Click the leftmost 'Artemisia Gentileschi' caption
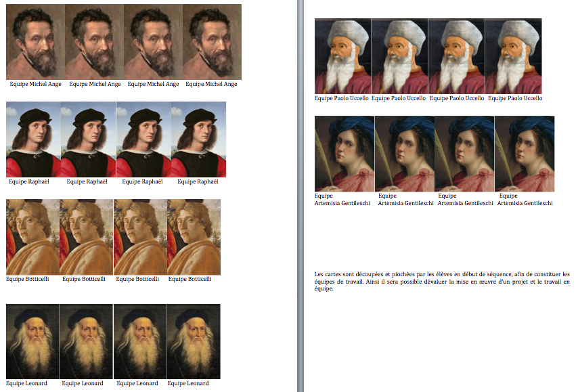 tap(342, 203)
